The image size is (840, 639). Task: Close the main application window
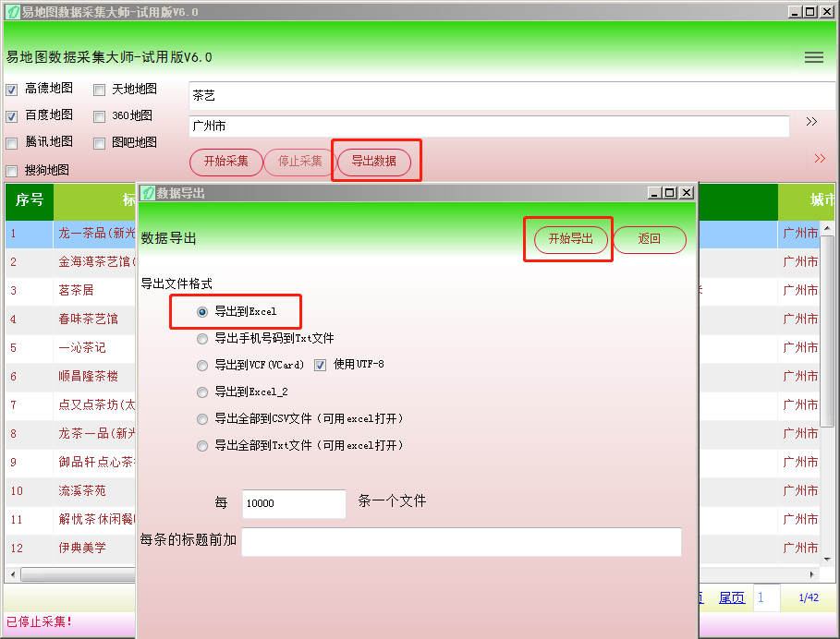click(x=828, y=12)
